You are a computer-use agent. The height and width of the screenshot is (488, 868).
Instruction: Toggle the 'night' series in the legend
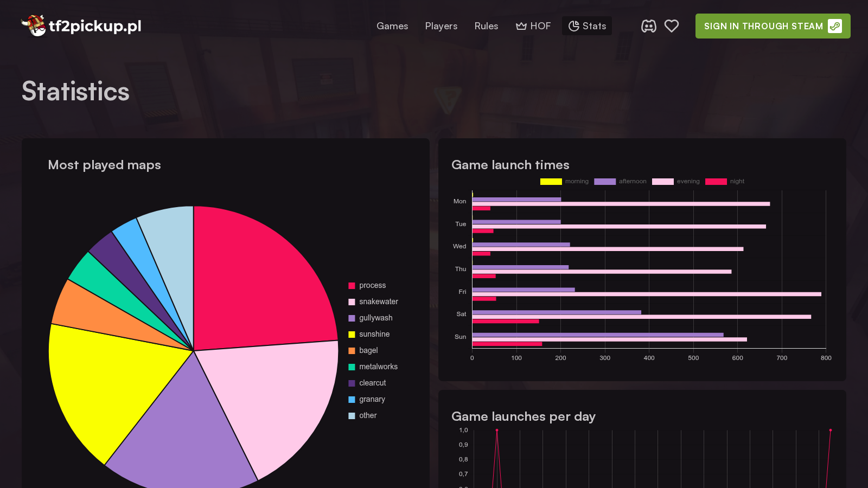[716, 181]
